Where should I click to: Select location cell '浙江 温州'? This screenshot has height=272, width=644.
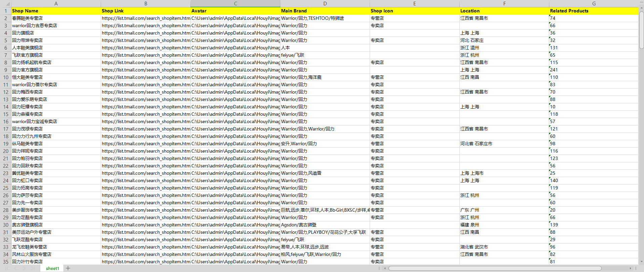coord(504,48)
